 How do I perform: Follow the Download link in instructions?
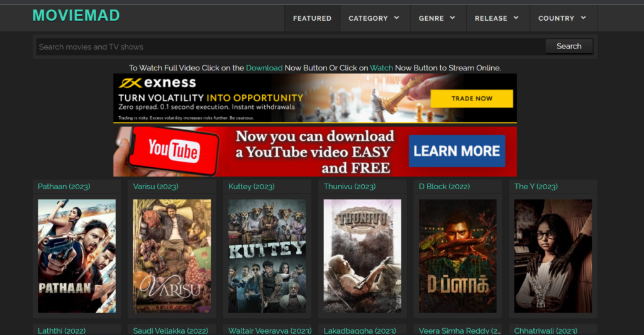tap(264, 68)
